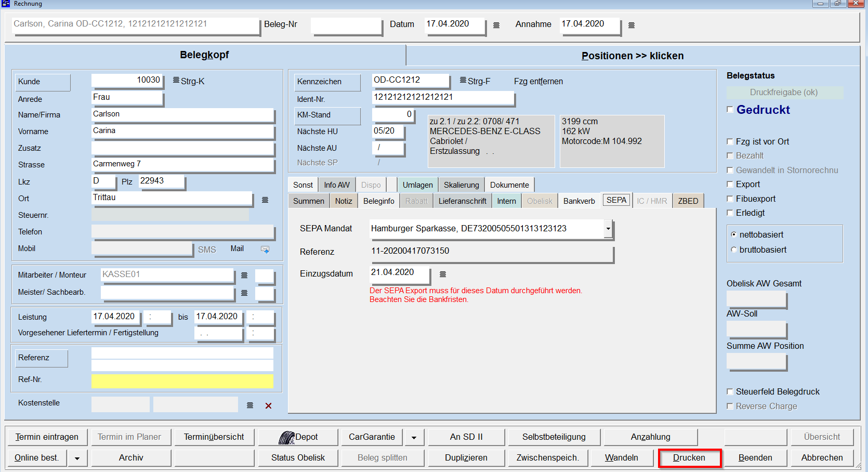
Task: Open the Ort list icon
Action: (265, 200)
